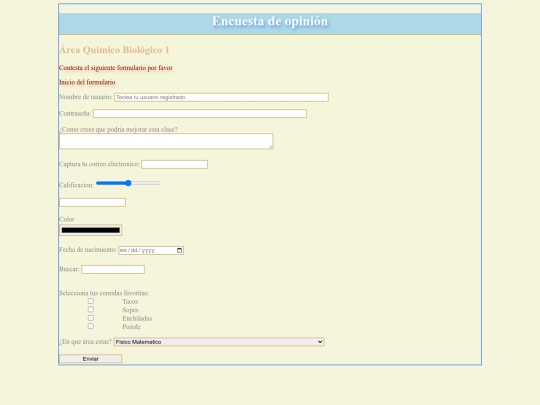Click the 'Inicio del formulario' text
Screen dimensions: 540x405
pyautogui.click(x=87, y=82)
